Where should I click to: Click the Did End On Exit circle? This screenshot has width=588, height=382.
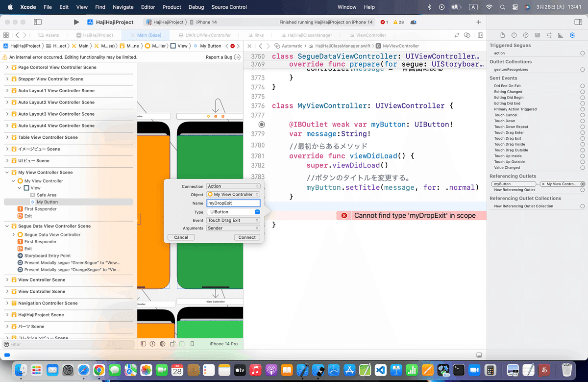pyautogui.click(x=582, y=86)
